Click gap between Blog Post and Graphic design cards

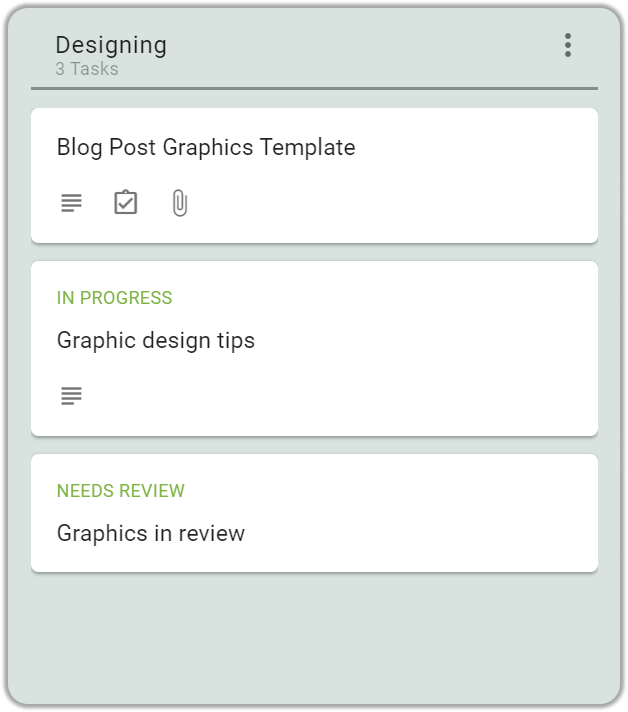(314, 252)
